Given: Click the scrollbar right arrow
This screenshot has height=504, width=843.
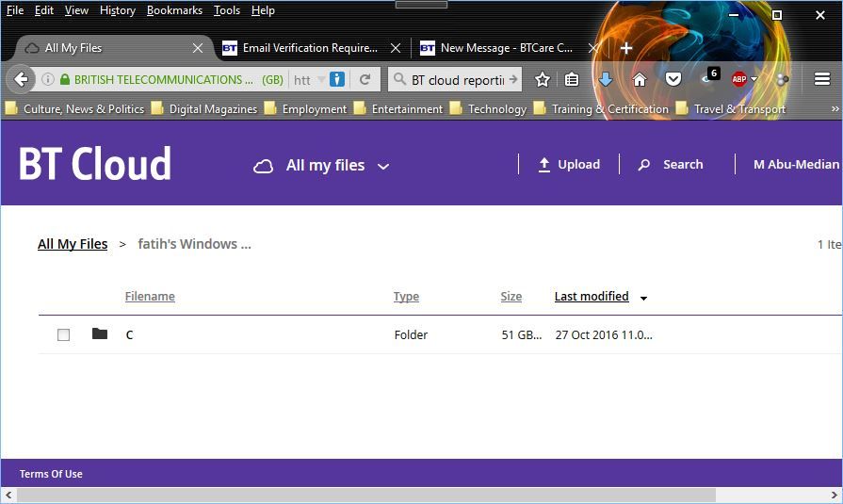Looking at the screenshot, I should (x=835, y=495).
